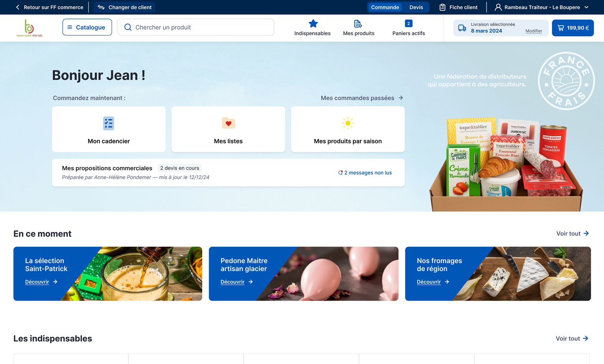
Task: Click the back arrow beside Retour sur FF commerce
Action: 18,7
